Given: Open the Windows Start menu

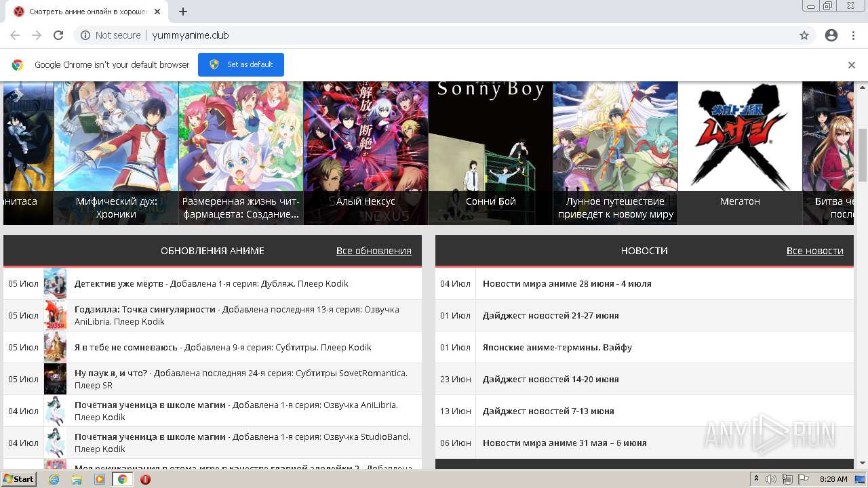Looking at the screenshot, I should click(19, 479).
